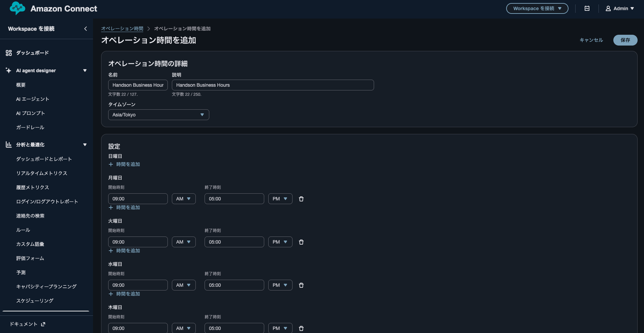Viewport: 644px width, 333px height.
Task: Open AI プロンプト in the sidebar
Action: coord(30,113)
